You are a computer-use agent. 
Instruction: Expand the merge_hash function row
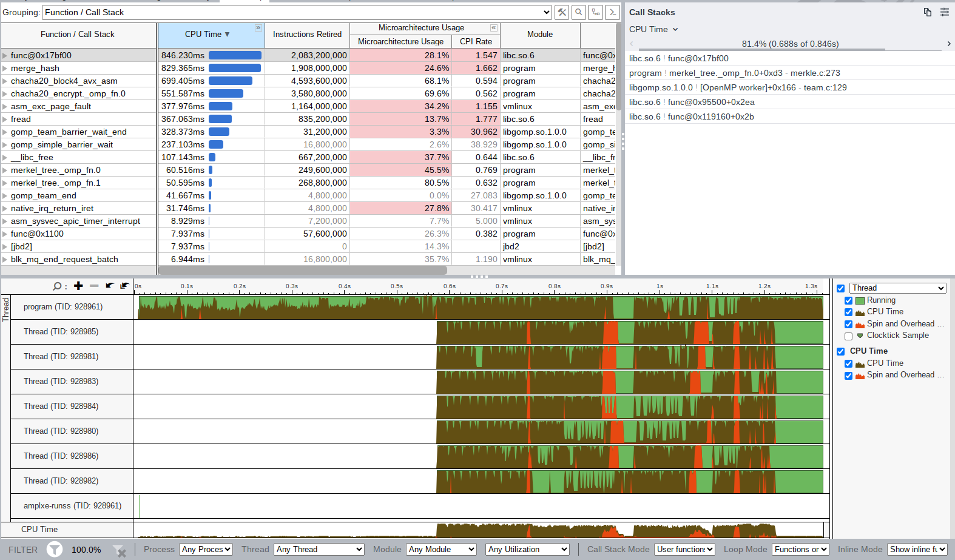point(5,69)
